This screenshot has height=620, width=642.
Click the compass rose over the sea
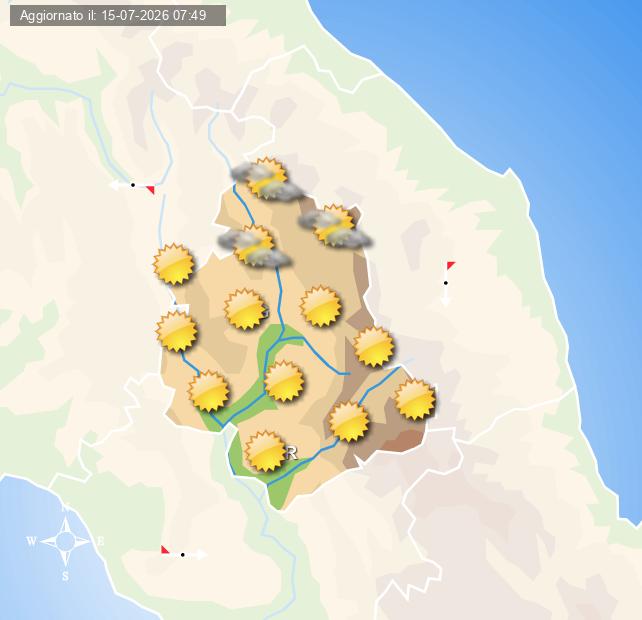pos(66,542)
